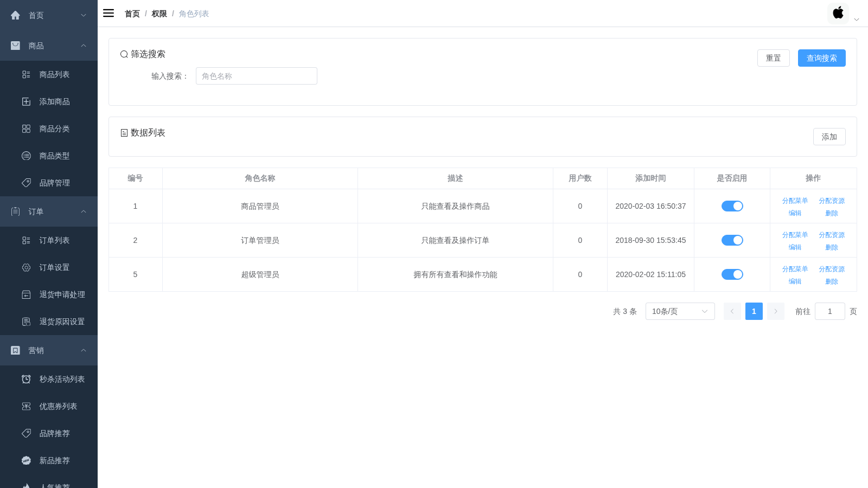This screenshot has width=868, height=488.
Task: Click the 新品推荐 new badge icon
Action: [26, 460]
